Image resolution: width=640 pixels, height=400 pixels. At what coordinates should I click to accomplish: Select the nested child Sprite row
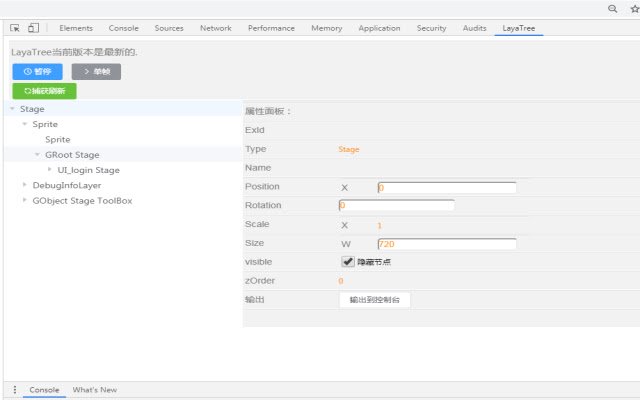[123, 139]
